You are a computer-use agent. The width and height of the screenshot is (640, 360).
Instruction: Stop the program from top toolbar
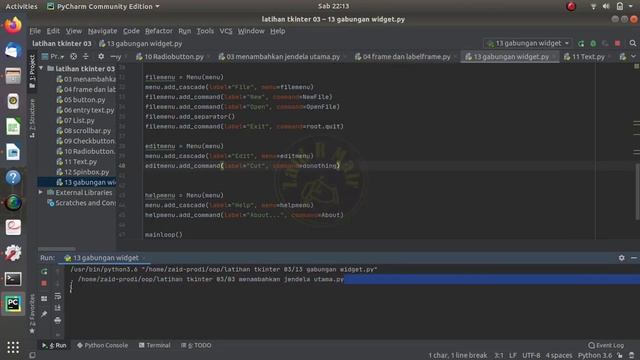(618, 43)
